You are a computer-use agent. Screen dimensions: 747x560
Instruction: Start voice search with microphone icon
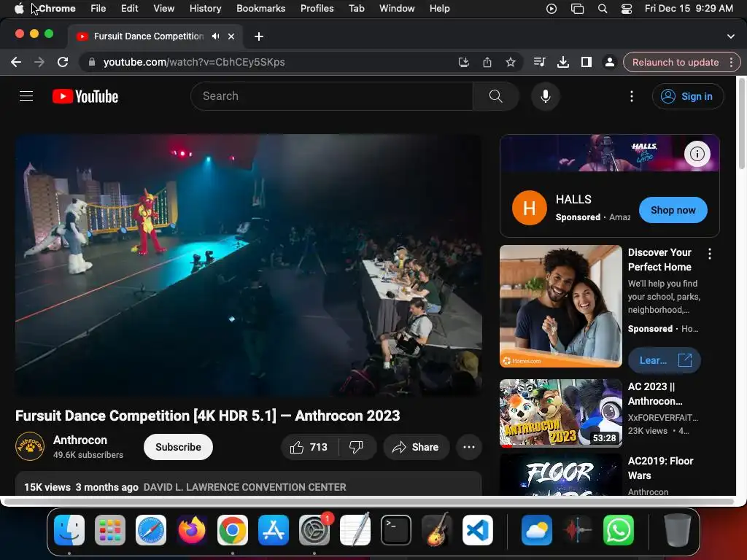(546, 96)
